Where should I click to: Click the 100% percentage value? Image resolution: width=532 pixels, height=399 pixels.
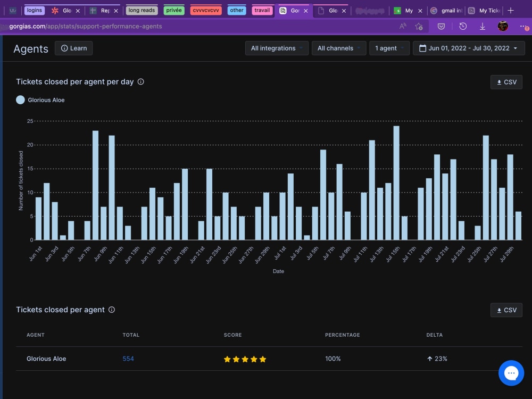click(x=333, y=359)
